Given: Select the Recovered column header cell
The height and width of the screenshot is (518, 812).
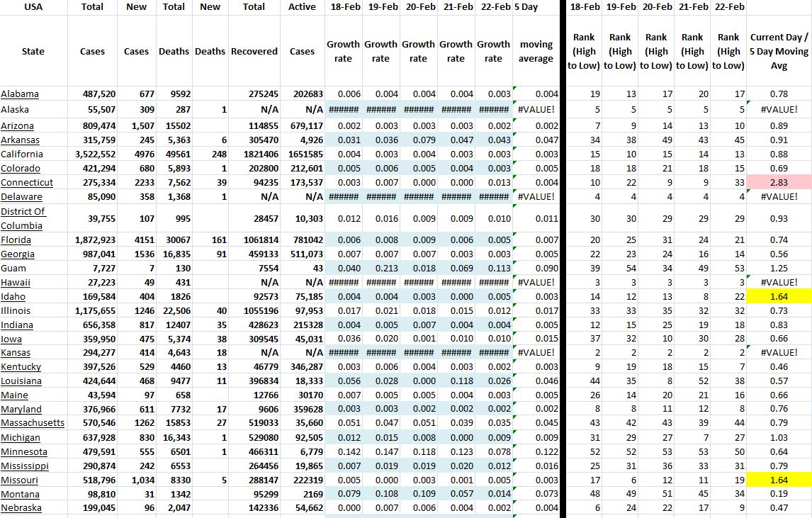Looking at the screenshot, I should 254,51.
